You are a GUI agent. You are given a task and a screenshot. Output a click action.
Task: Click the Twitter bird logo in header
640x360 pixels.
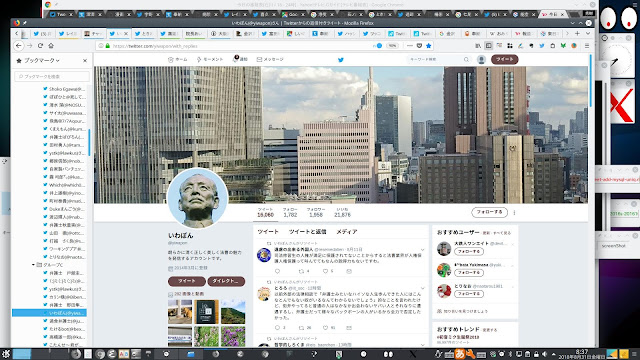(x=341, y=60)
